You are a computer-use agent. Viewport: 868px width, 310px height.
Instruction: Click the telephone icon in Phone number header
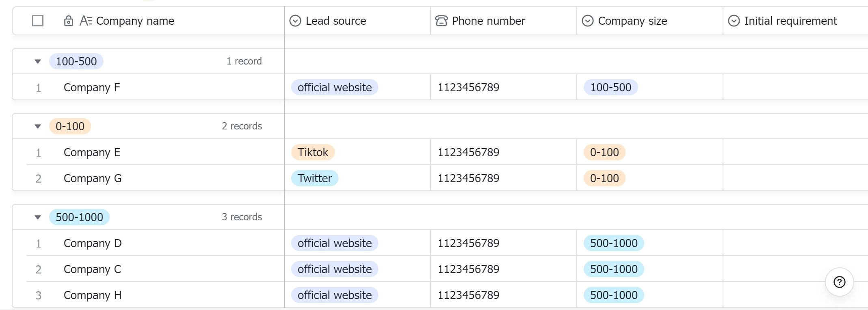click(x=441, y=21)
